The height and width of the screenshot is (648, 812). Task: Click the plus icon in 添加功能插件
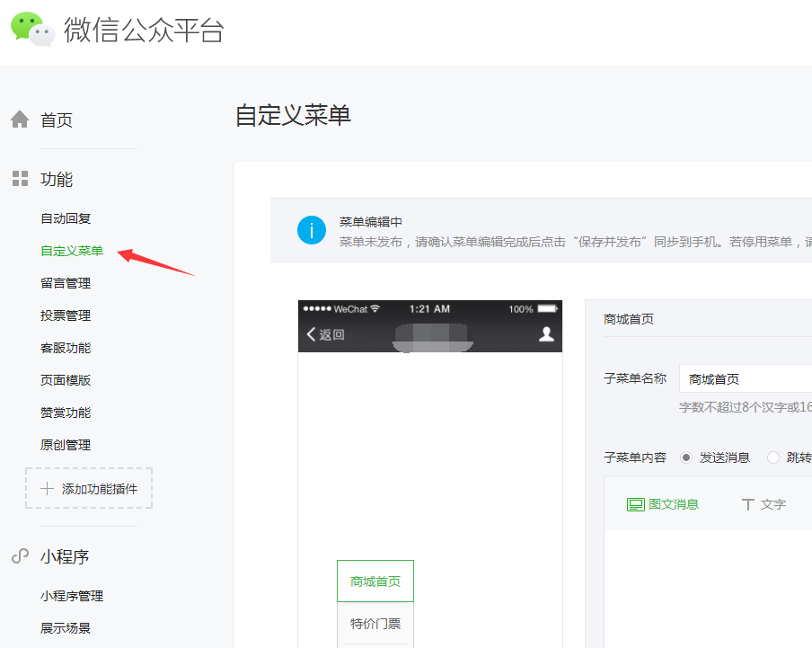coord(48,489)
